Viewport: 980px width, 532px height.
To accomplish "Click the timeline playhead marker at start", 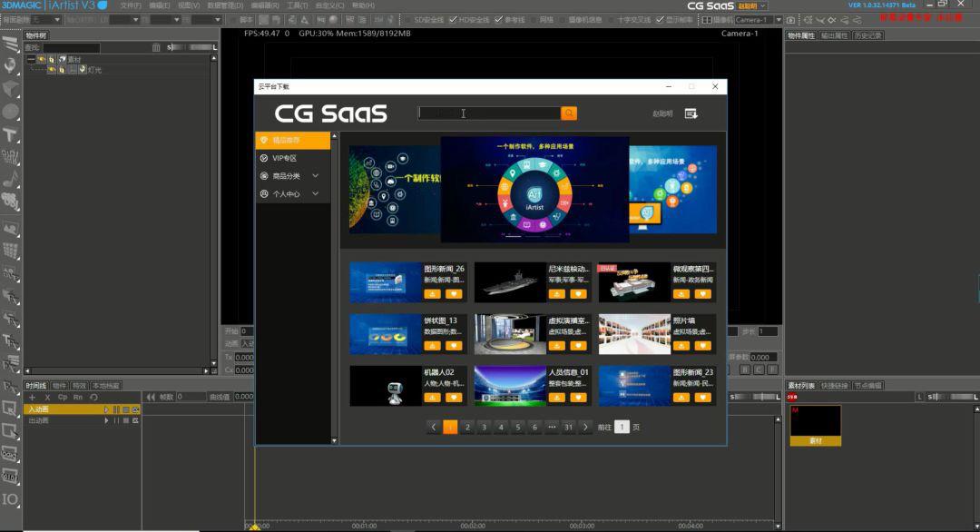I will (254, 527).
